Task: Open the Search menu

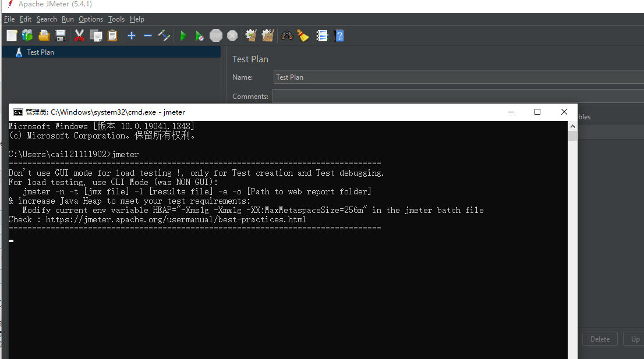Action: tap(47, 19)
